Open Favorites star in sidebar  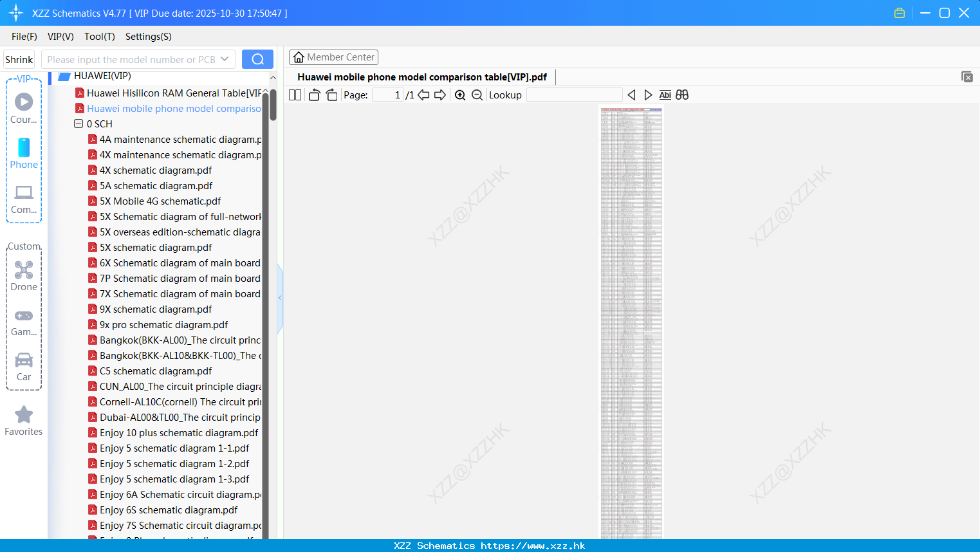point(24,421)
